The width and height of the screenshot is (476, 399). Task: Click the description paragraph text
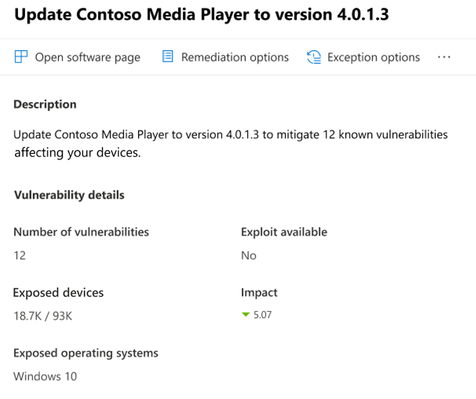[230, 143]
